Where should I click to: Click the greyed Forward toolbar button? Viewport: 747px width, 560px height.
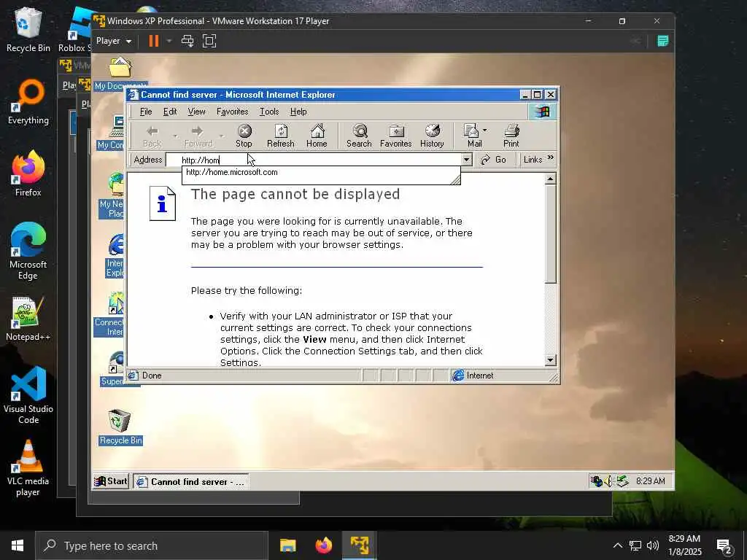[x=198, y=136]
